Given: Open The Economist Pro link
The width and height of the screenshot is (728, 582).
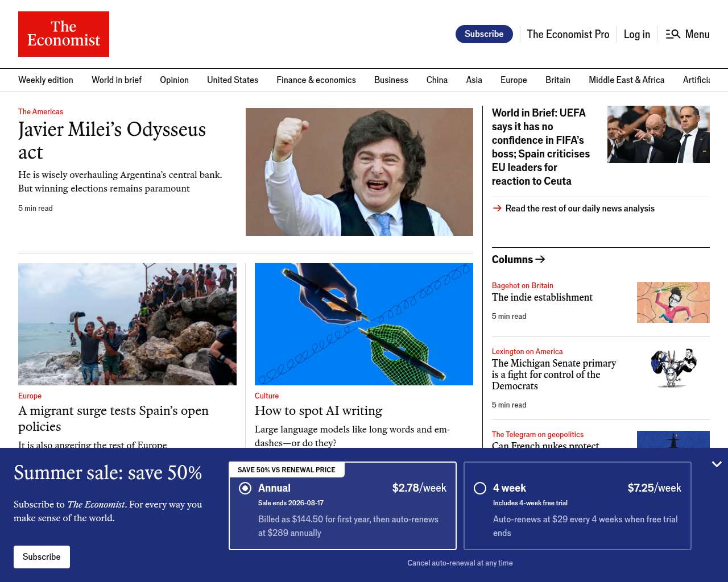Looking at the screenshot, I should click(568, 34).
